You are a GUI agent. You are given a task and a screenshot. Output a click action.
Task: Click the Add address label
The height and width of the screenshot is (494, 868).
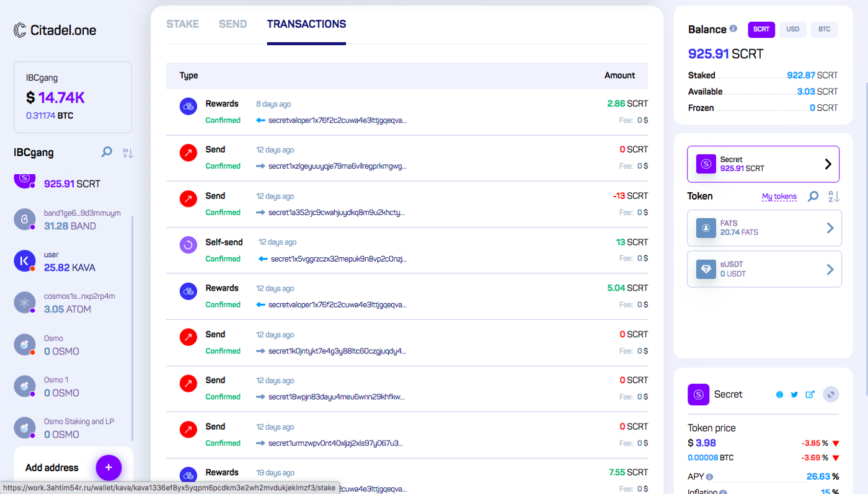52,467
